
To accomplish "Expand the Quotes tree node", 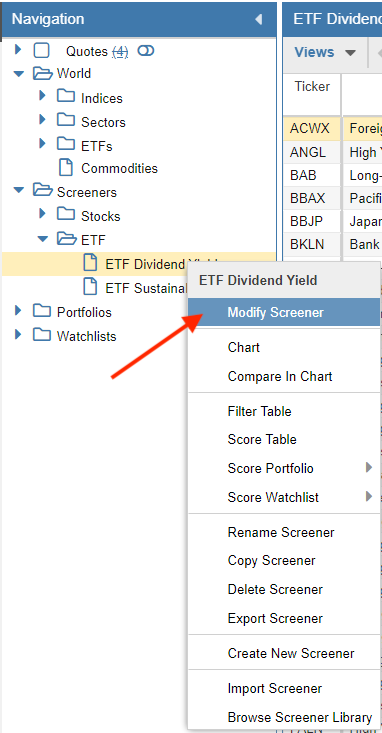I will tap(18, 49).
